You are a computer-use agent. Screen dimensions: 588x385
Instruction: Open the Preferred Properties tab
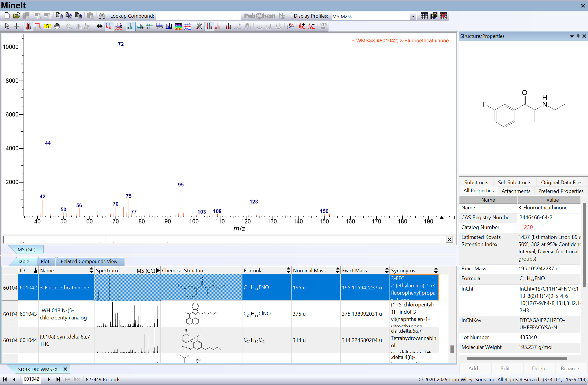(561, 191)
